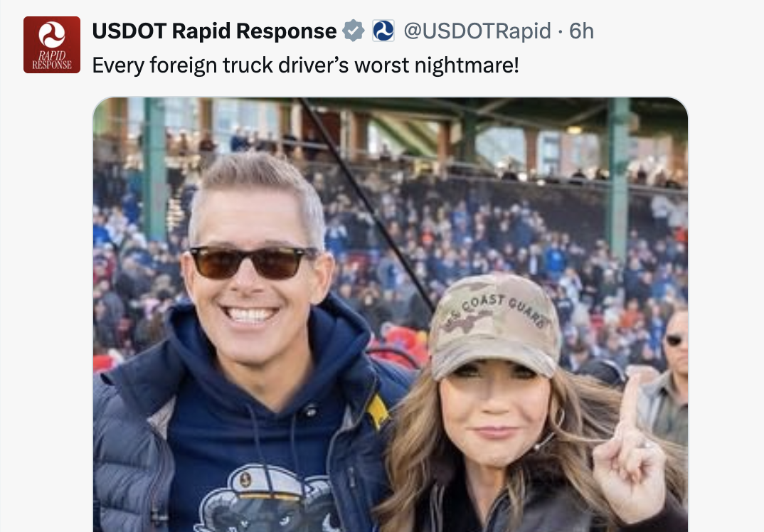
Task: Visit the @USDOTRapid handle link
Action: (x=477, y=31)
